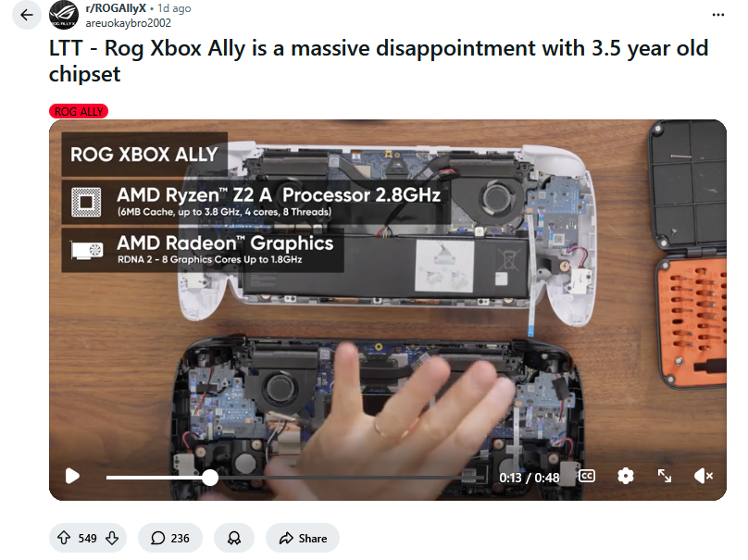
Task: Click the ROG ALLY flair tag
Action: [79, 112]
